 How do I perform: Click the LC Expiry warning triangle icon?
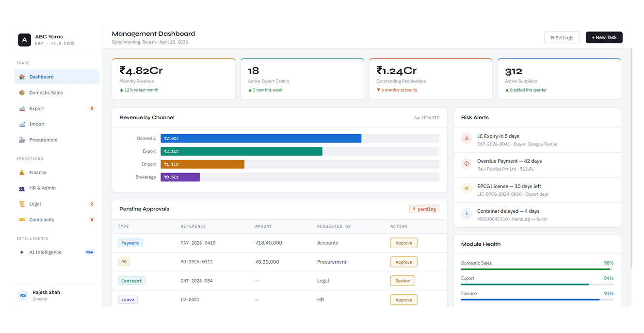coord(467,139)
